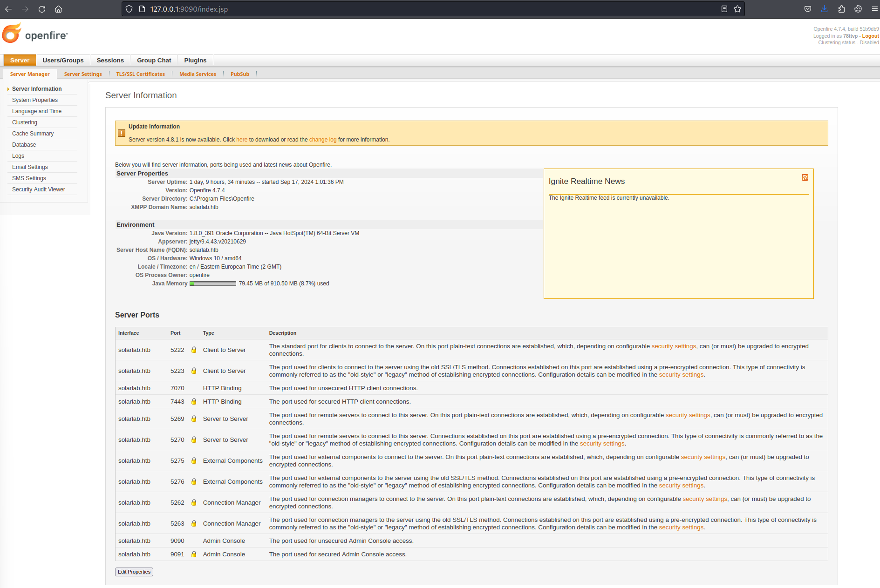Click the Openfire flame logo

(x=12, y=33)
